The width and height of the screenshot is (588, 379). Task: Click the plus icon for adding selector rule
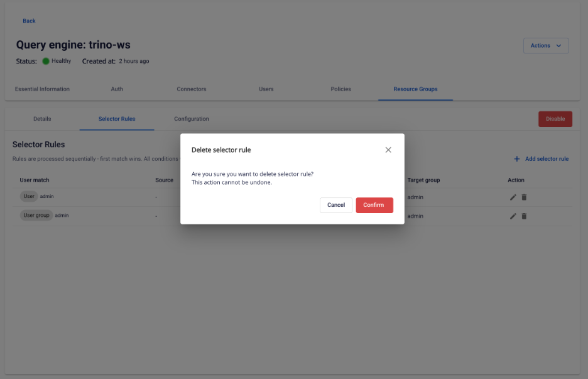(x=517, y=159)
